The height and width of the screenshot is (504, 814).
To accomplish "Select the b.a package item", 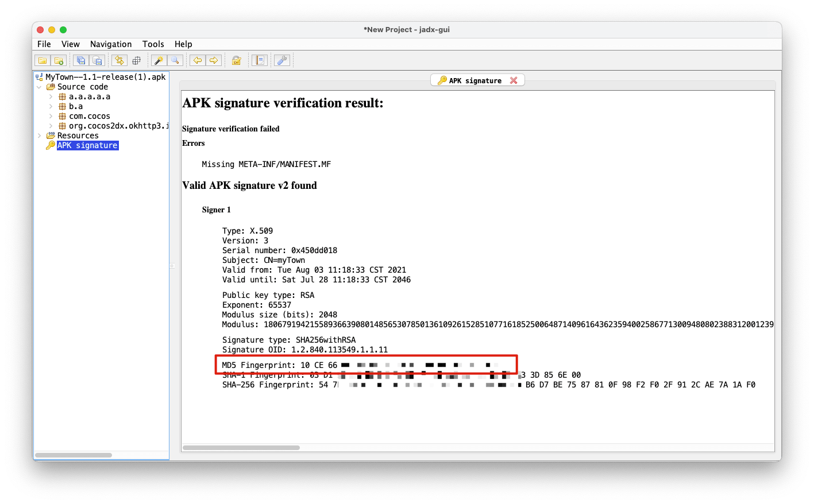I will pos(76,106).
